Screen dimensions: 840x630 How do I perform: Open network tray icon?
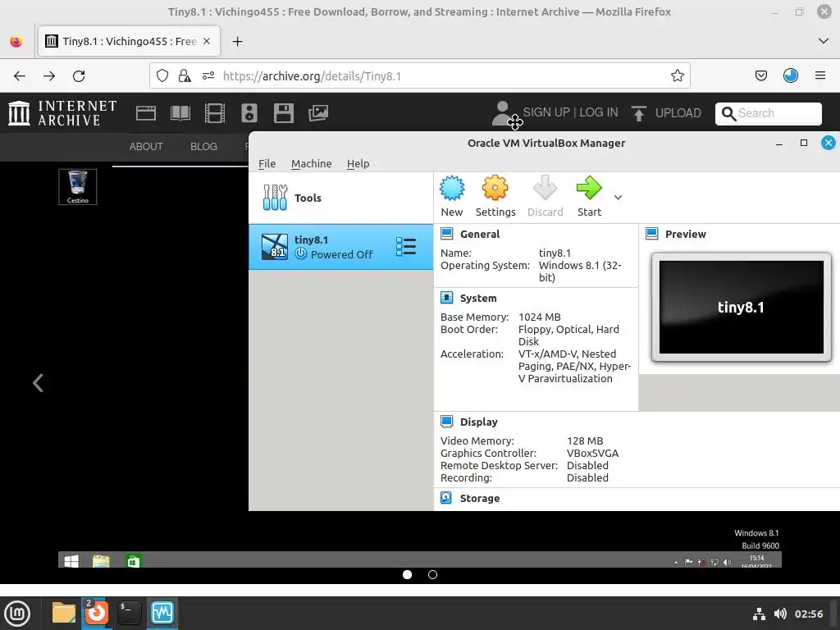coord(759,614)
